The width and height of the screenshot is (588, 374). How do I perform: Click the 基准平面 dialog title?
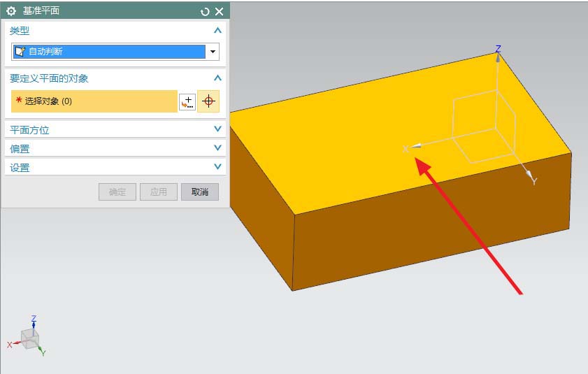tap(41, 11)
